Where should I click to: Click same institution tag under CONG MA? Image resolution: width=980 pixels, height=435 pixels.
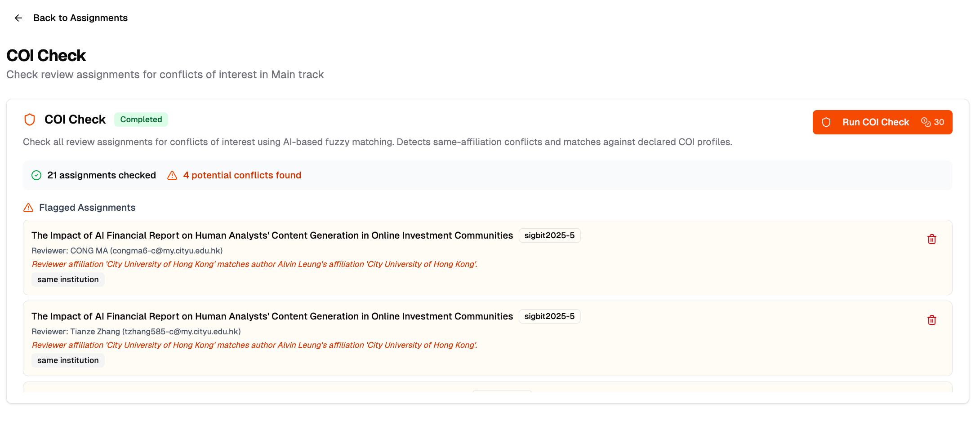click(68, 280)
